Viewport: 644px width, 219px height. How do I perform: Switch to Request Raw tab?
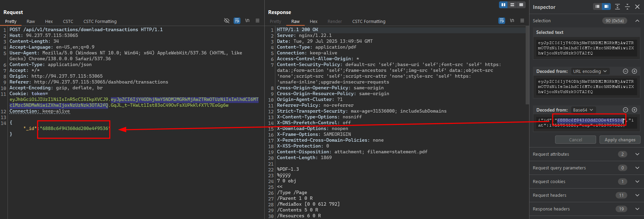[31, 21]
